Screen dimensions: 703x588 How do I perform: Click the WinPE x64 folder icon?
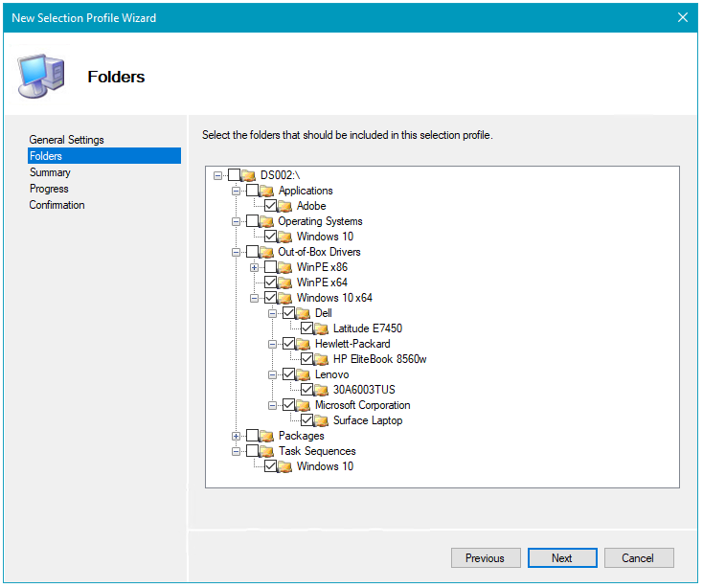(x=285, y=283)
